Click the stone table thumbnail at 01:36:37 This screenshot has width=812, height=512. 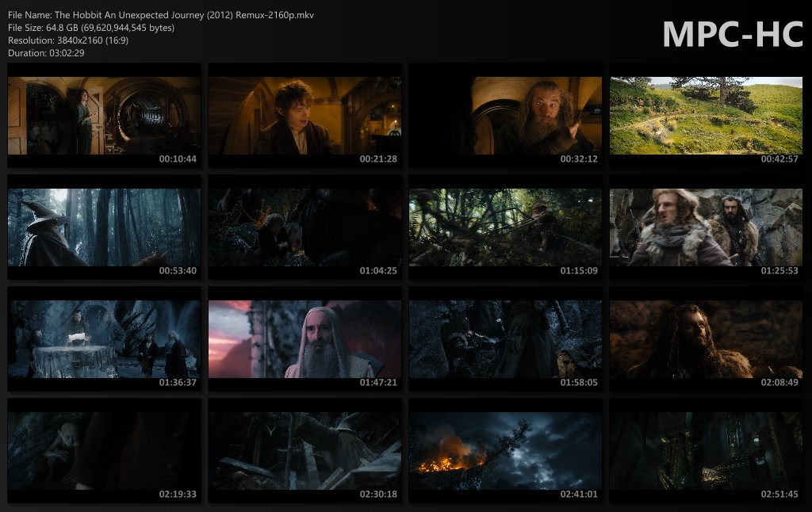[104, 338]
